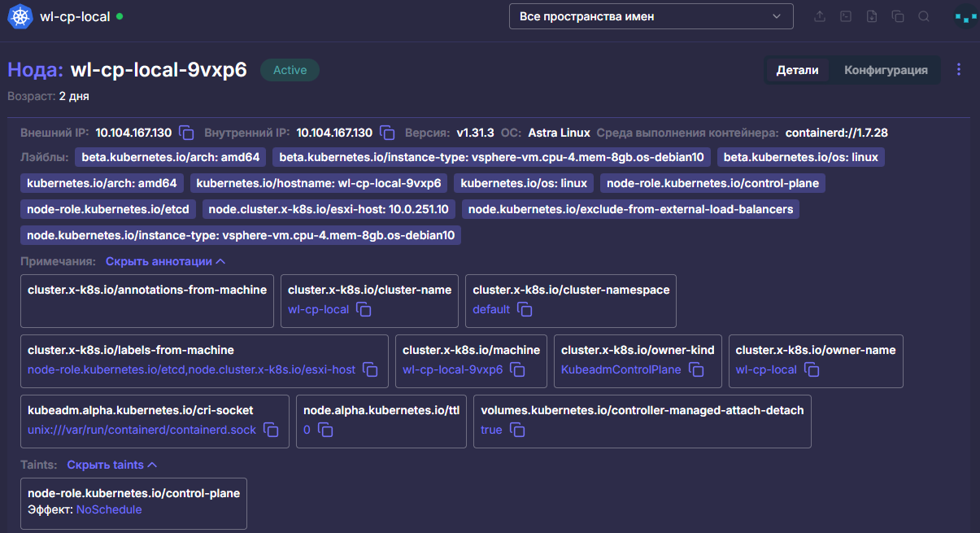980x533 pixels.
Task: Open the namespace dropdown Все пространства имен
Action: (651, 16)
